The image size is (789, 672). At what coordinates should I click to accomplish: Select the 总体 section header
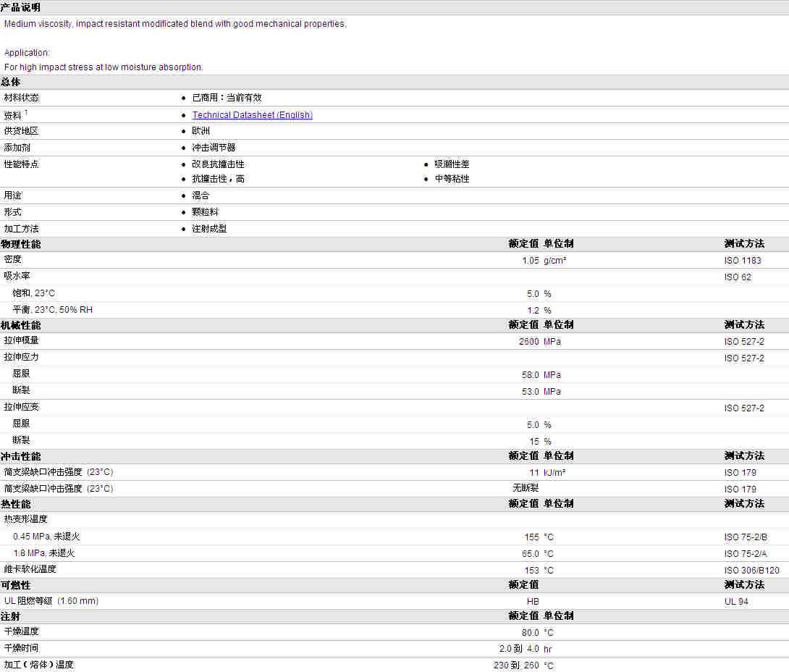(11, 82)
